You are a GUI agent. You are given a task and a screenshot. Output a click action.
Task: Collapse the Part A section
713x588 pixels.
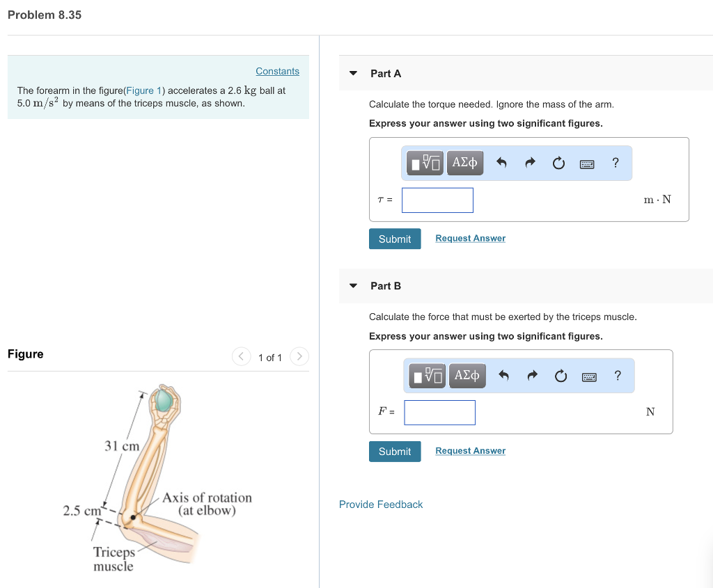[353, 72]
